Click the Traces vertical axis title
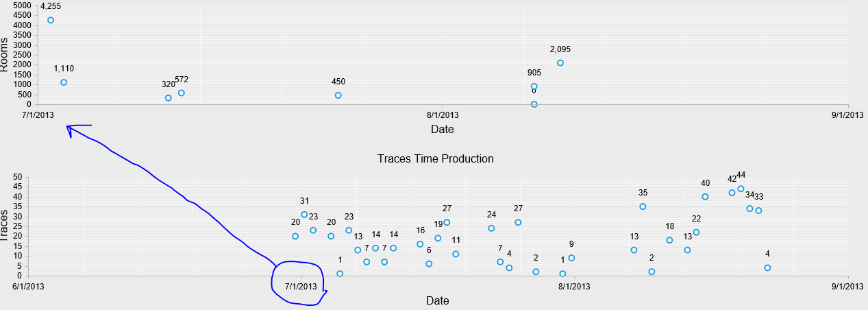The image size is (868, 310). coord(5,226)
